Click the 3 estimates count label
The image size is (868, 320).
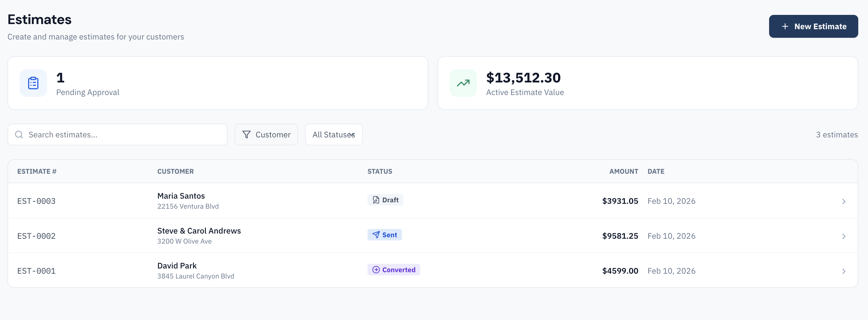(x=837, y=134)
